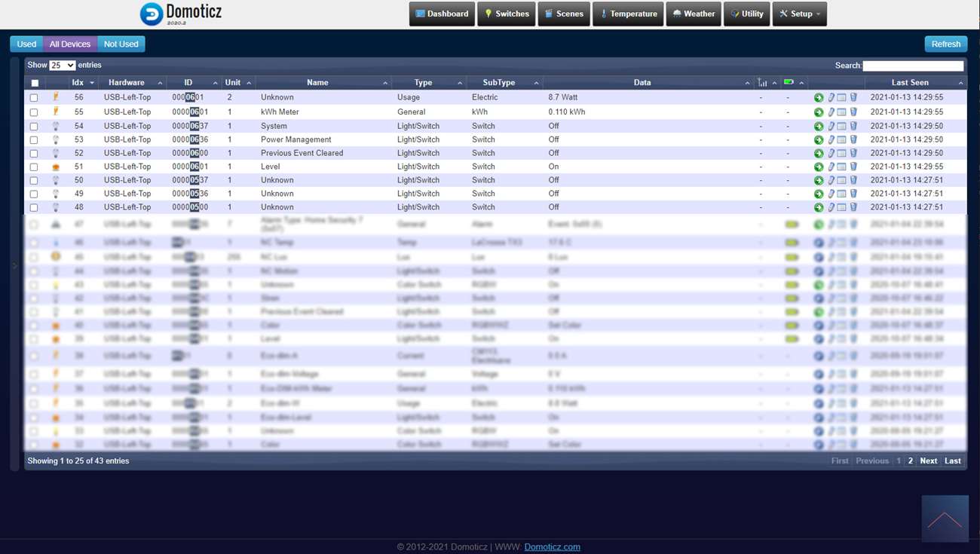The width and height of the screenshot is (980, 554).
Task: Select checkbox for Previous Event Cleared row 52
Action: click(x=34, y=154)
